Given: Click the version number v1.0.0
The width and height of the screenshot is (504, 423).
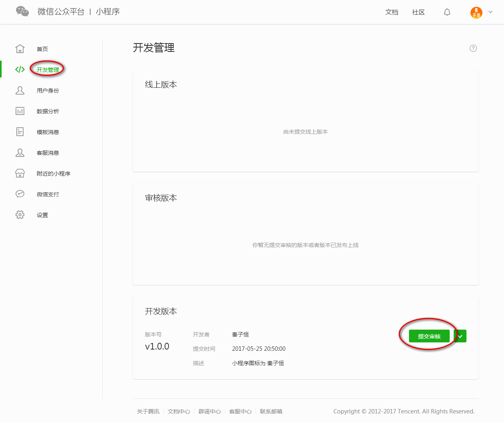Looking at the screenshot, I should pos(157,346).
